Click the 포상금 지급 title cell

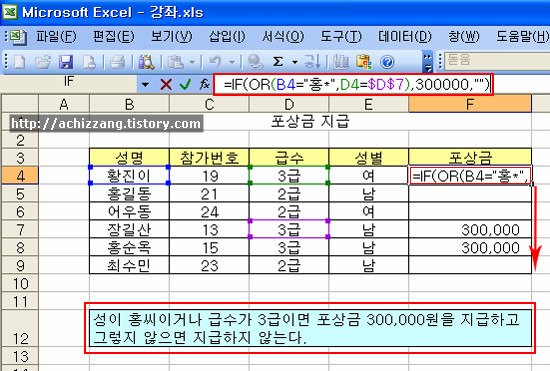click(310, 122)
